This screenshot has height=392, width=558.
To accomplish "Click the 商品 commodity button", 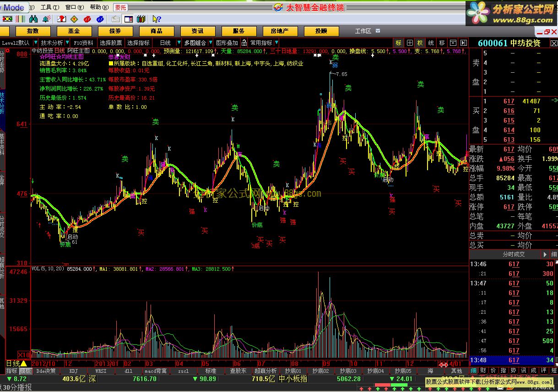I will click(x=156, y=31).
